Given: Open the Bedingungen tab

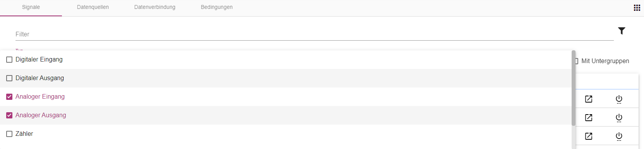Looking at the screenshot, I should pos(217,7).
